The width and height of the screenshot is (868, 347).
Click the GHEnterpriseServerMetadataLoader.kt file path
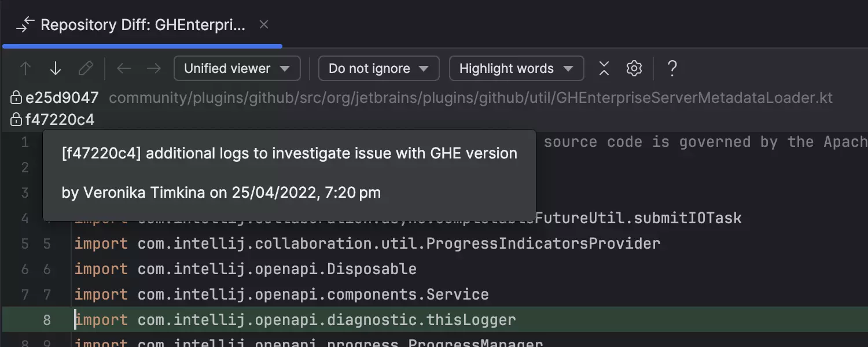click(471, 98)
